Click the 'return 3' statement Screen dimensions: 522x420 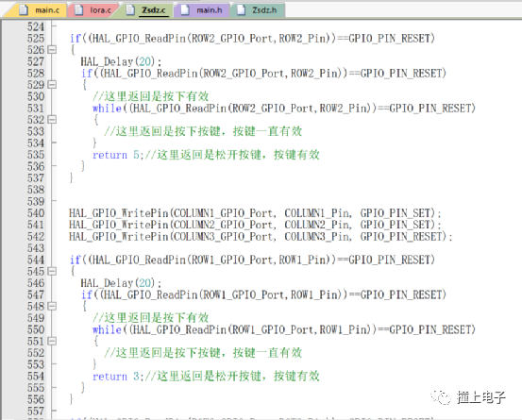[x=117, y=377]
